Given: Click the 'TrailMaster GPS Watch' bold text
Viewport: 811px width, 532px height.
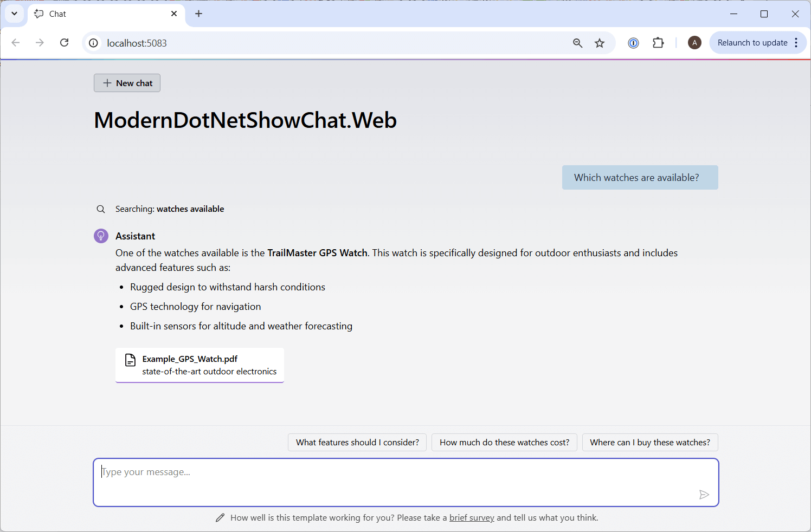Looking at the screenshot, I should [318, 253].
